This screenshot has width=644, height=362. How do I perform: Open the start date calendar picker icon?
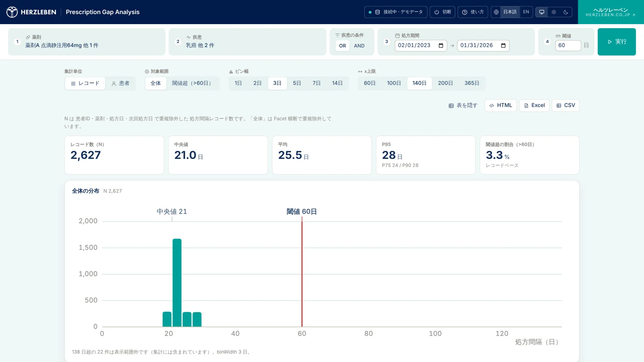(441, 45)
